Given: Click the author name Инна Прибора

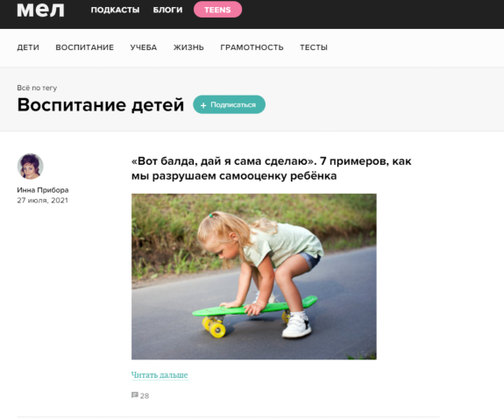Looking at the screenshot, I should click(43, 189).
